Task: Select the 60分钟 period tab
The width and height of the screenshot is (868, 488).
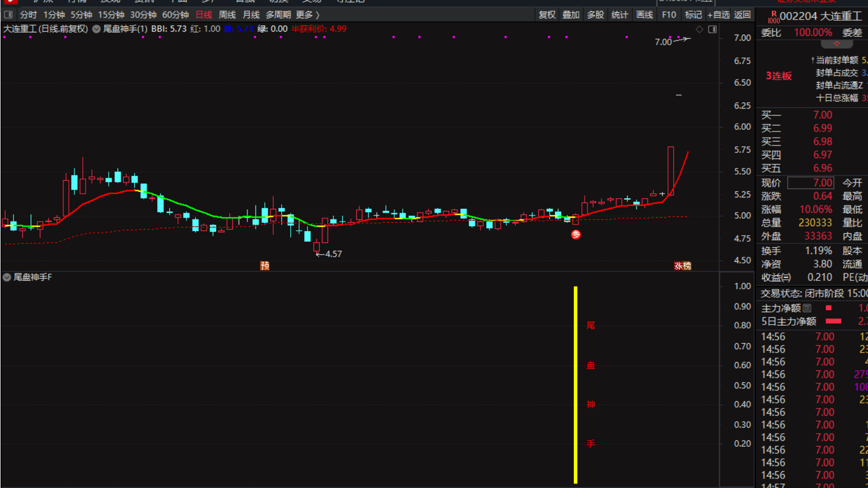Action: point(175,15)
